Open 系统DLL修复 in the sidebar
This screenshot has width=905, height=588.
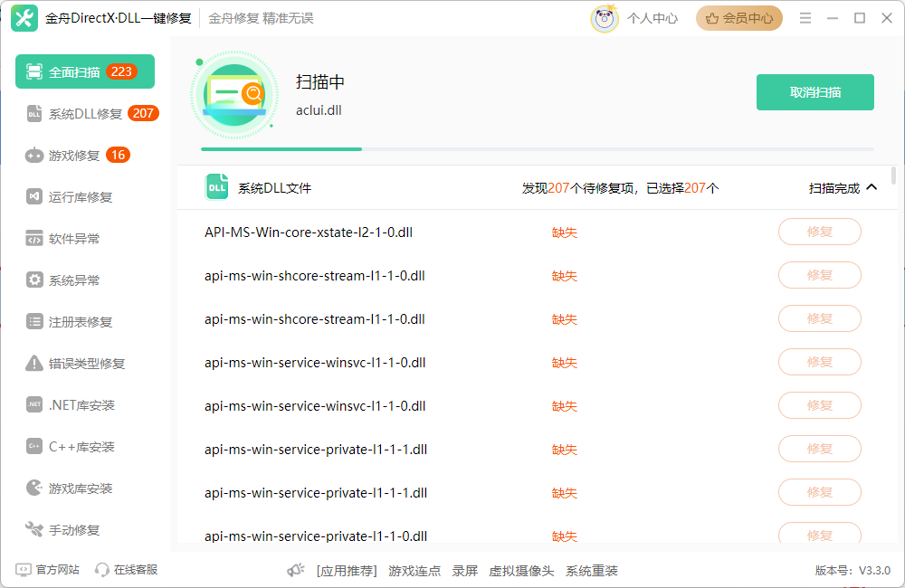click(x=85, y=114)
